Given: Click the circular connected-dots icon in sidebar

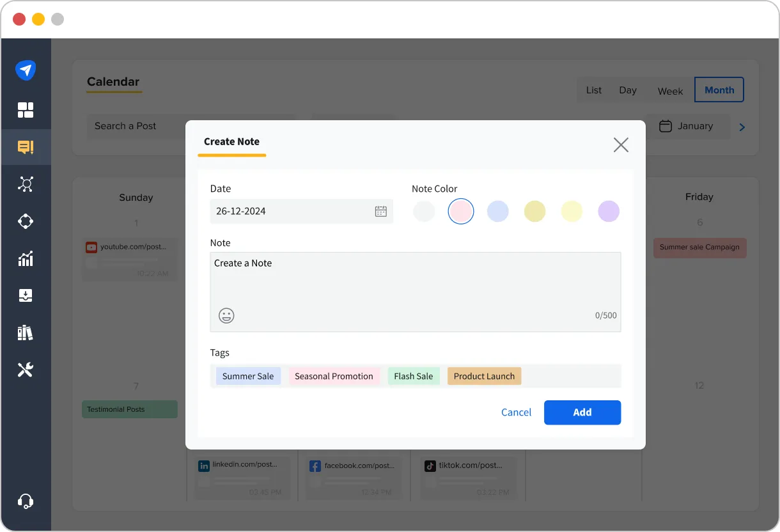Looking at the screenshot, I should coord(26,221).
